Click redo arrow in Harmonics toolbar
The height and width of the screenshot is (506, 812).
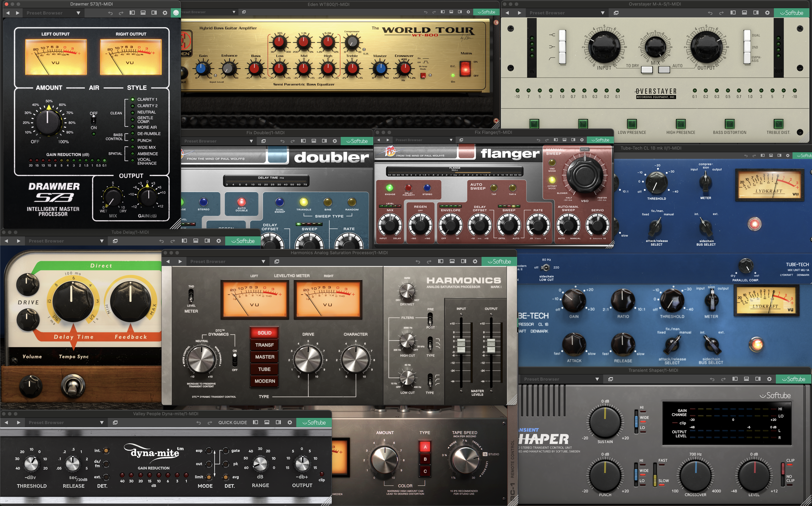pos(429,261)
